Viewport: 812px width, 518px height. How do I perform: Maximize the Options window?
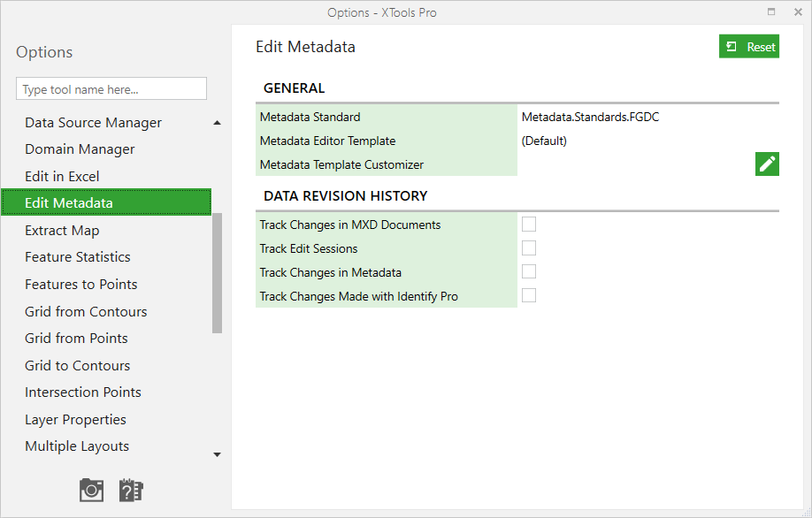[771, 12]
